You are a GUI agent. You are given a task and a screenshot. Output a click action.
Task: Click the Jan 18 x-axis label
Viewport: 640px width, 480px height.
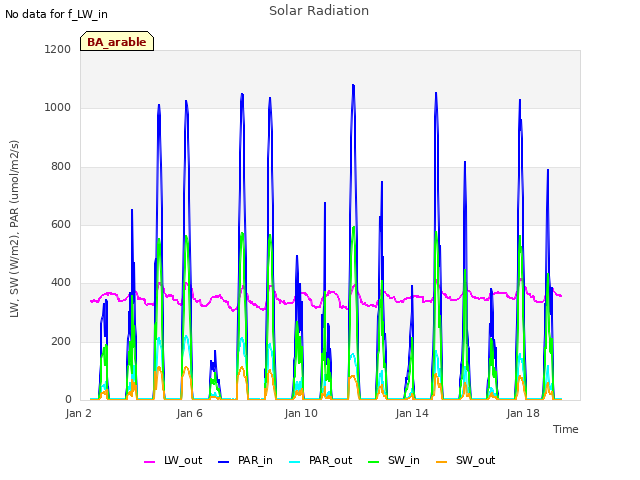(x=523, y=413)
